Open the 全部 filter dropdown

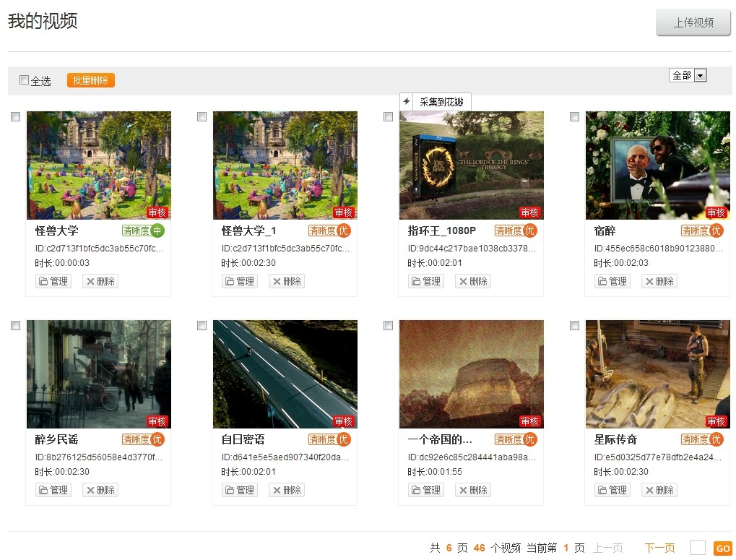coord(688,75)
